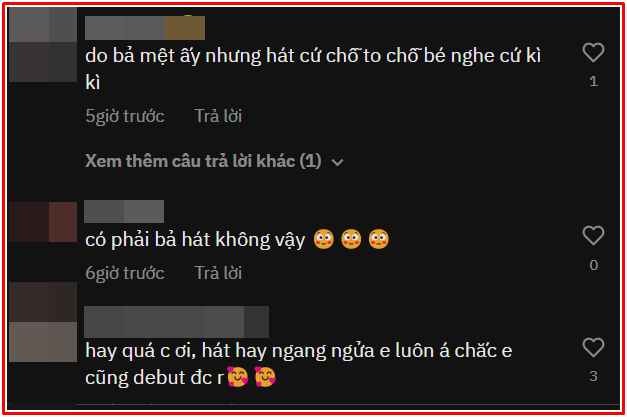Open blurred username above 'hay quá c ơi' comment
Screen dimensions: 627x417
click(x=176, y=322)
